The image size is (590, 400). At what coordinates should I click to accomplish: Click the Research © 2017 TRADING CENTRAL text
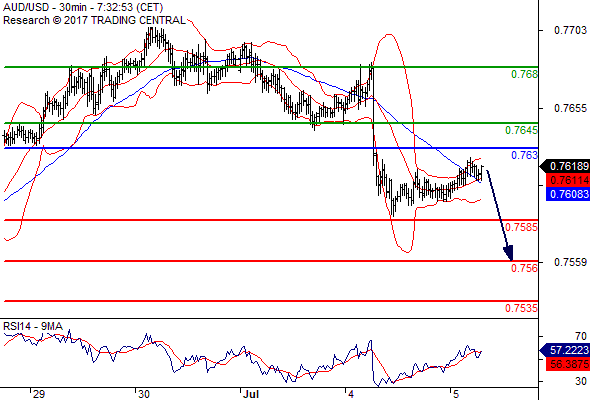point(94,20)
